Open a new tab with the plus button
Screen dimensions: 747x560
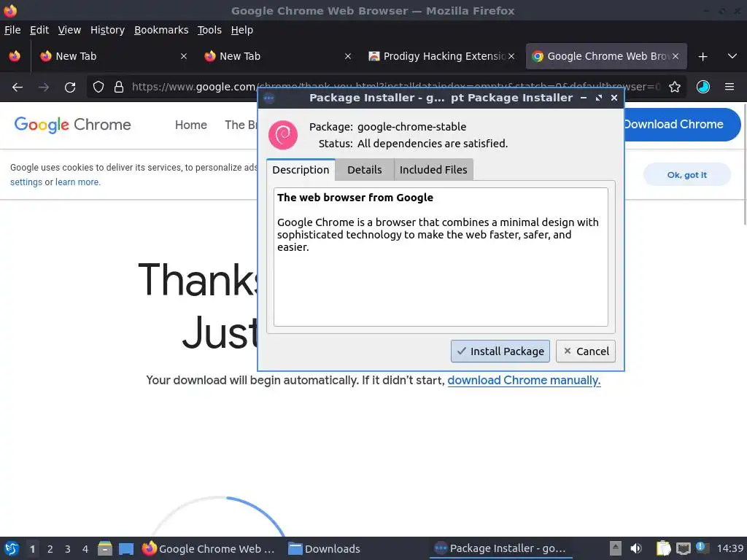click(x=703, y=57)
